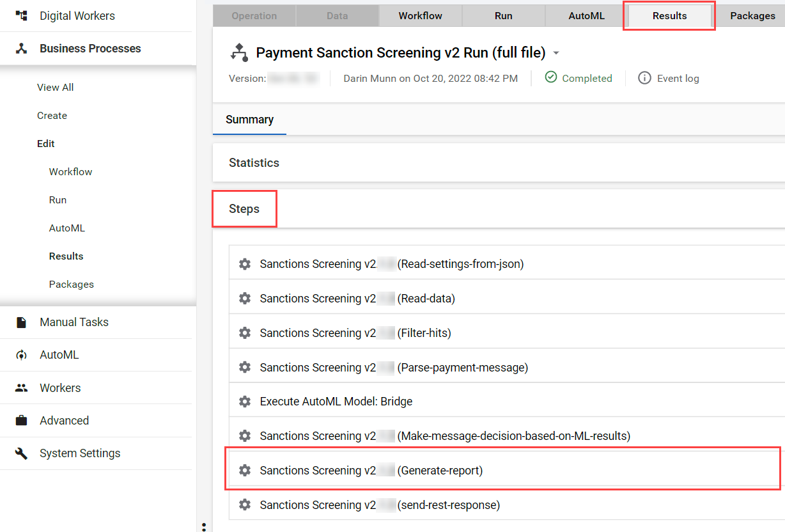
Task: Select Edit in sidebar
Action: click(46, 144)
